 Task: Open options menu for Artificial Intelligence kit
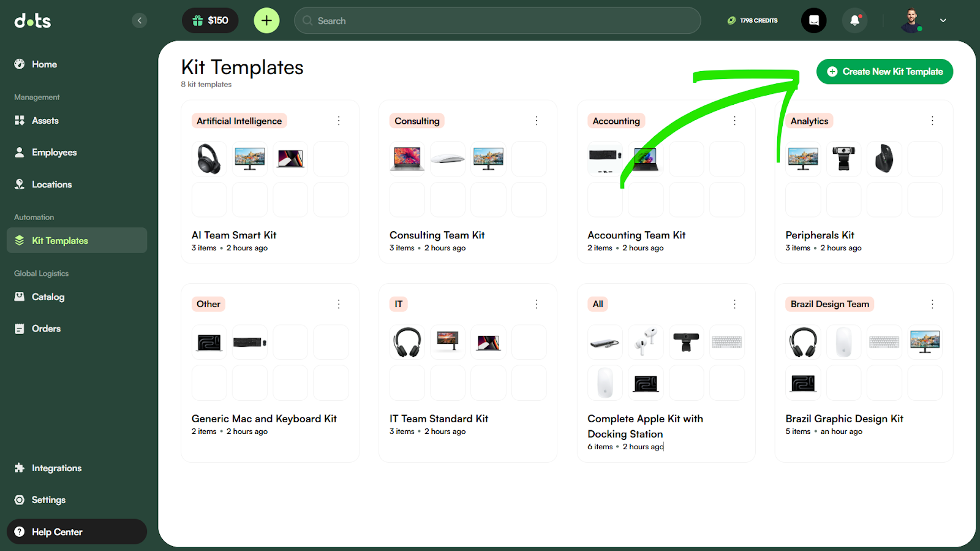(x=339, y=121)
